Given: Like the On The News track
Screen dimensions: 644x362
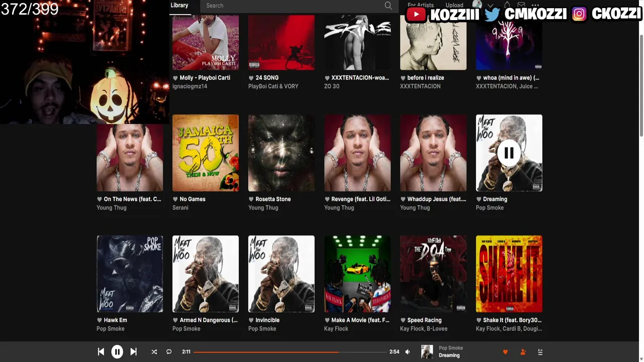Looking at the screenshot, I should (100, 199).
